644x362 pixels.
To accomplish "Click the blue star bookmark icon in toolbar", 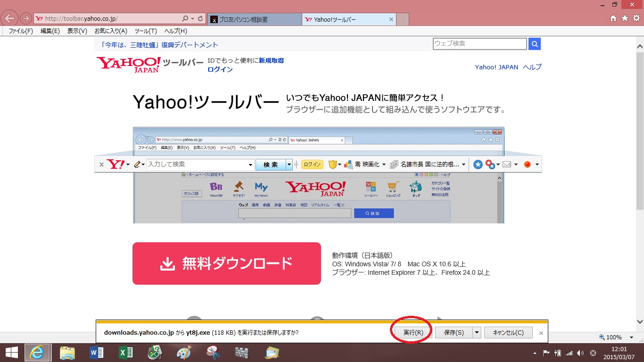I will (478, 165).
